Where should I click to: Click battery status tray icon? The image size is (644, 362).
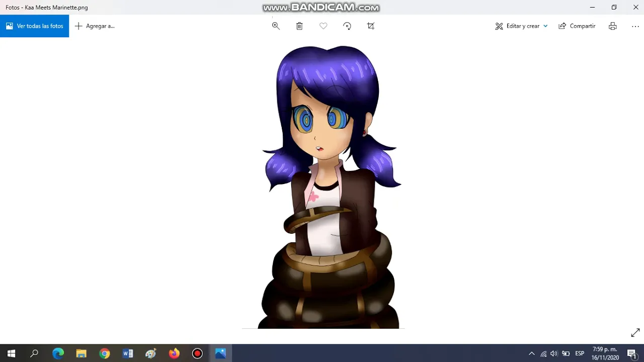[566, 353]
